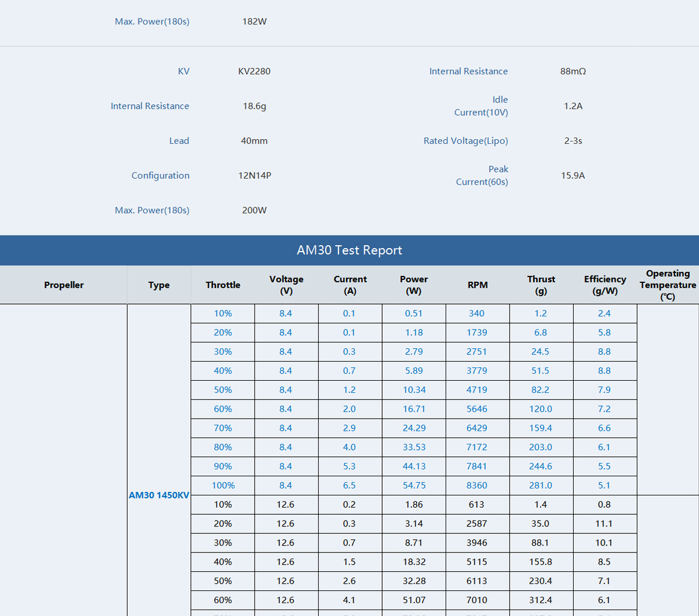
Task: Select the 1739 RPM cell
Action: coord(478,332)
